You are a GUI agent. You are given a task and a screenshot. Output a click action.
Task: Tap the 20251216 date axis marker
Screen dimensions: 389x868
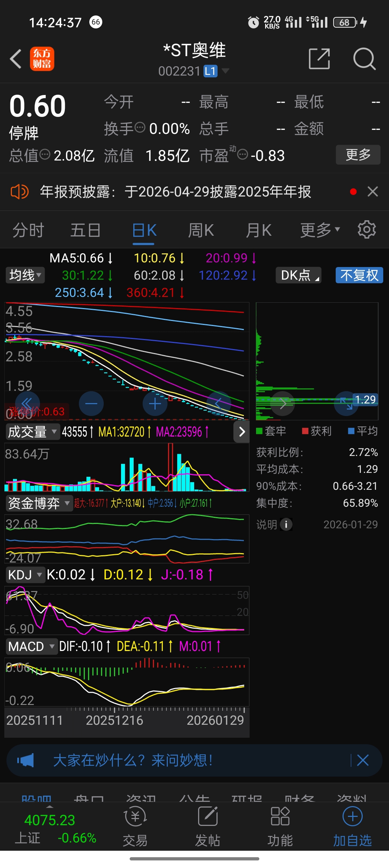pos(115,720)
